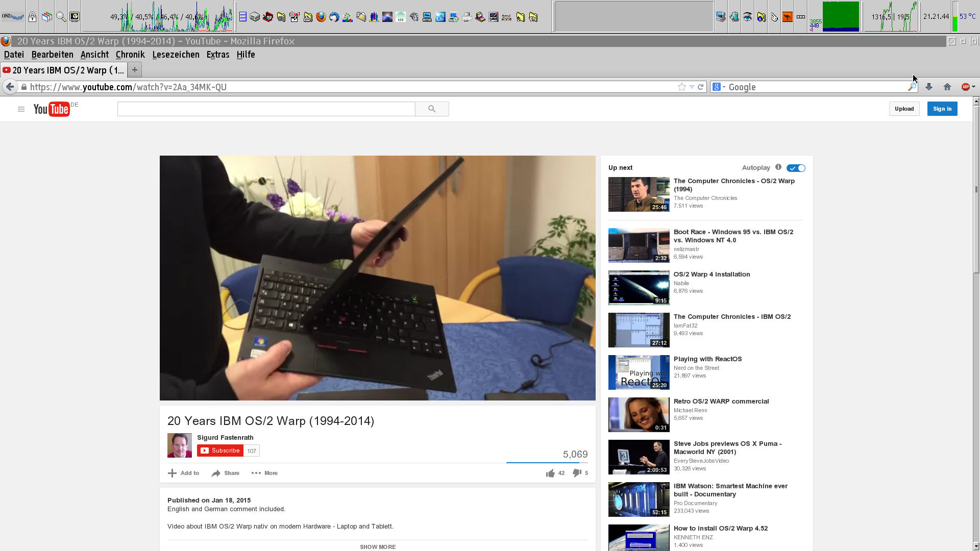The height and width of the screenshot is (551, 980).
Task: Go to the Firefox home page icon
Action: click(x=947, y=87)
